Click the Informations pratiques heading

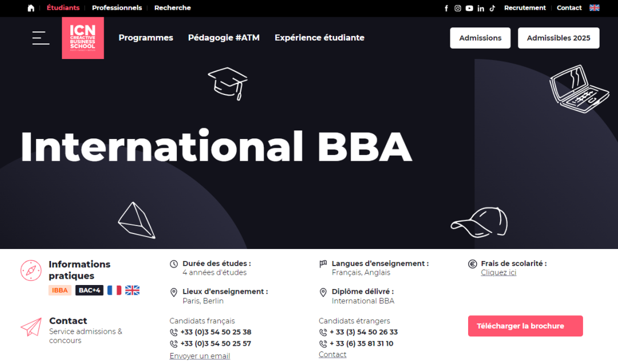click(80, 270)
